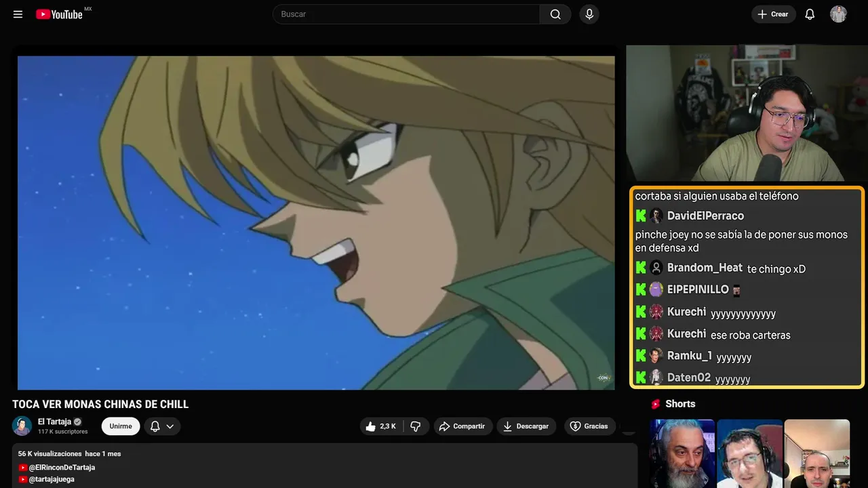The width and height of the screenshot is (868, 488).
Task: Click the anime video player frame
Action: 316,222
